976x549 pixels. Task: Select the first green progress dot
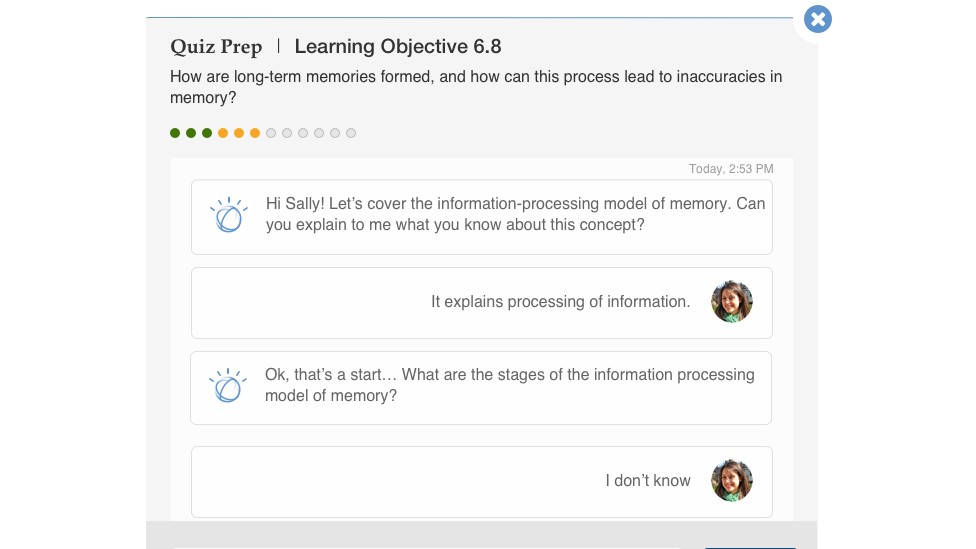(x=175, y=133)
